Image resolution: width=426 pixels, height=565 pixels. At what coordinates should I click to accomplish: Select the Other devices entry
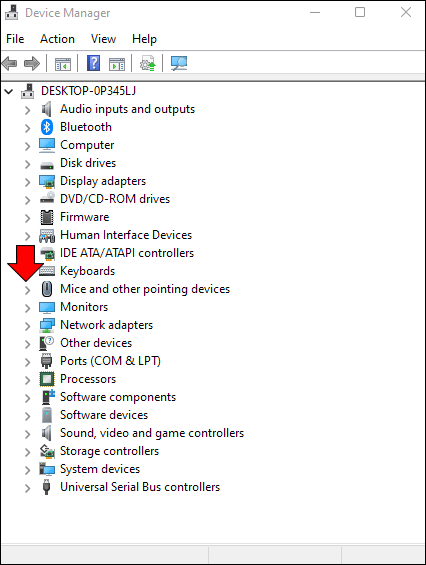point(96,343)
